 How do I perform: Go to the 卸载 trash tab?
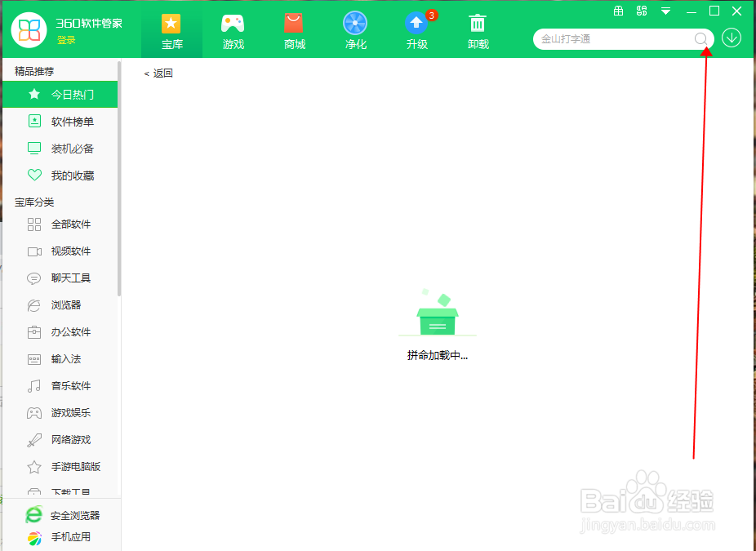click(x=478, y=31)
